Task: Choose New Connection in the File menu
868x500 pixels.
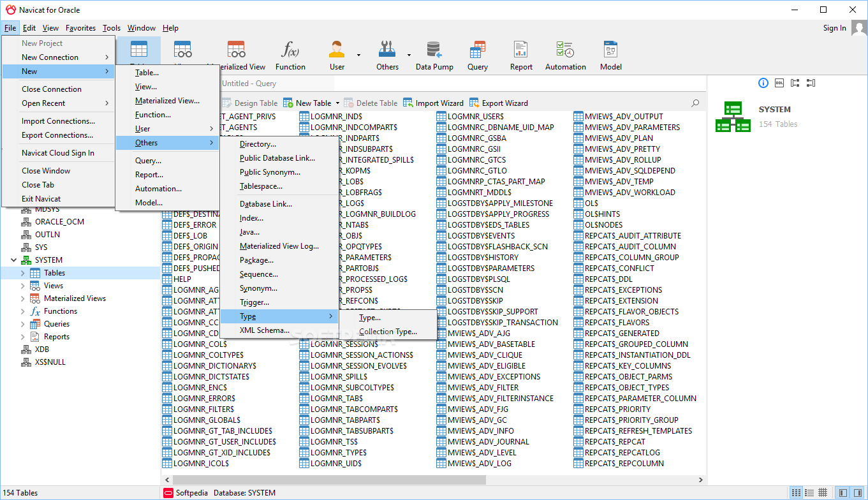Action: pyautogui.click(x=59, y=57)
